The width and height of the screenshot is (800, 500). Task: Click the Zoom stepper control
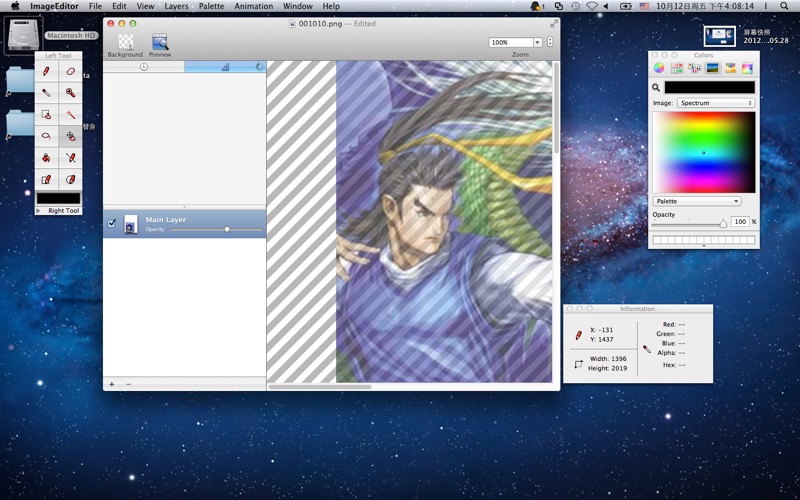click(x=550, y=42)
